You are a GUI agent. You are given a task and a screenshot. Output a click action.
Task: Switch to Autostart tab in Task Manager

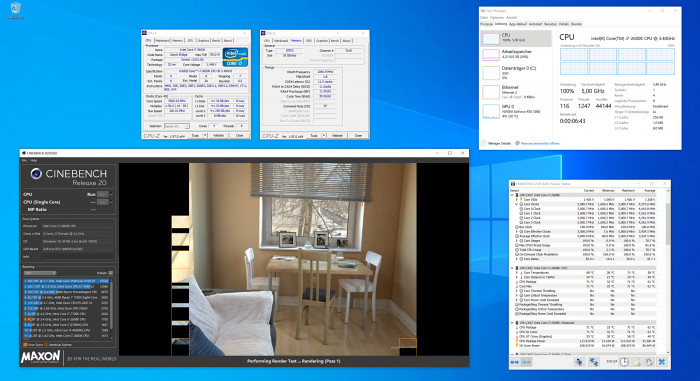pyautogui.click(x=535, y=24)
